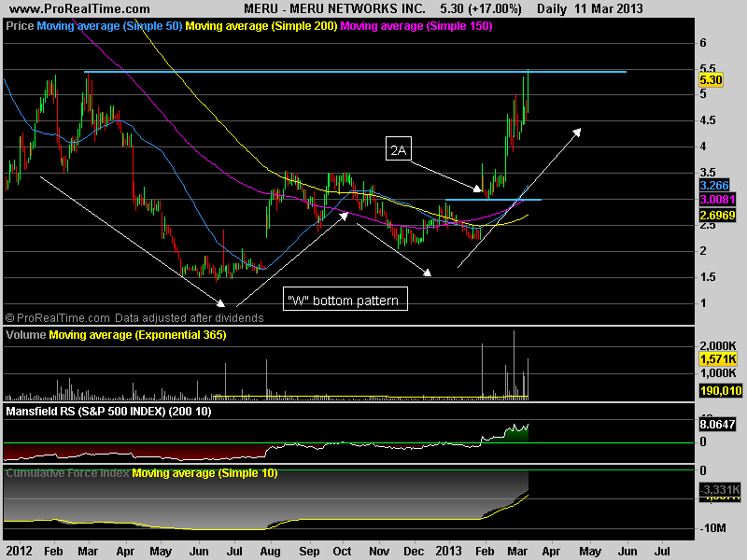Click the tallest volume bar in the Volume panel

tap(514, 363)
